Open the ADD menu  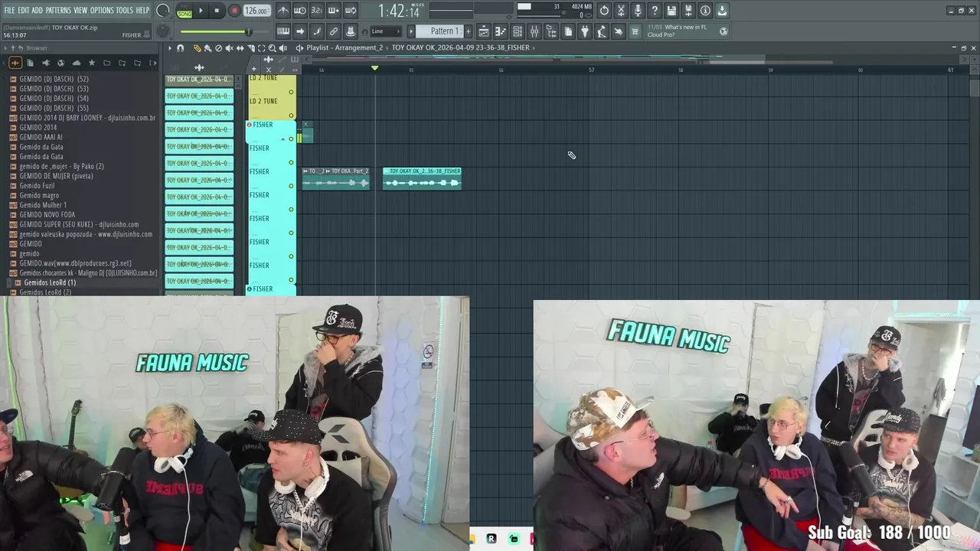(38, 11)
